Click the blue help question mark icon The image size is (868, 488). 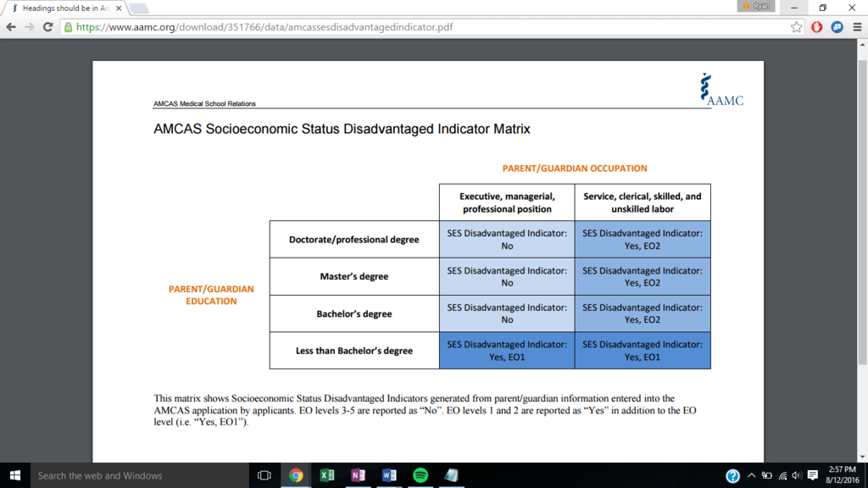tap(732, 476)
